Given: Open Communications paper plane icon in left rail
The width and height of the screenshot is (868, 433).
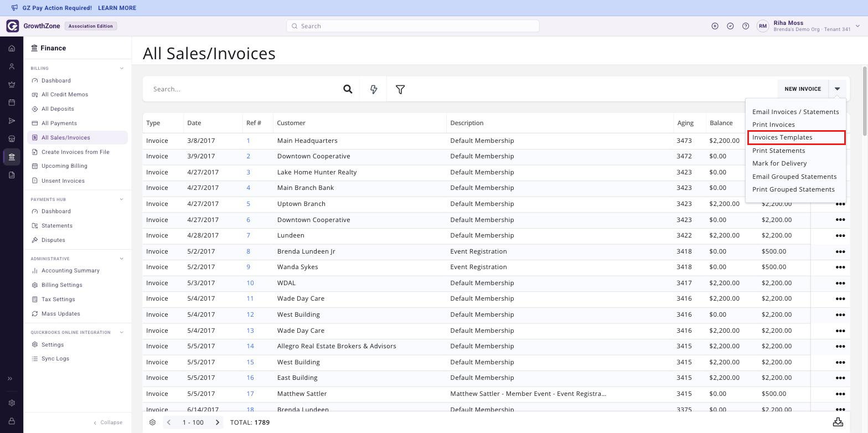Looking at the screenshot, I should (x=12, y=121).
